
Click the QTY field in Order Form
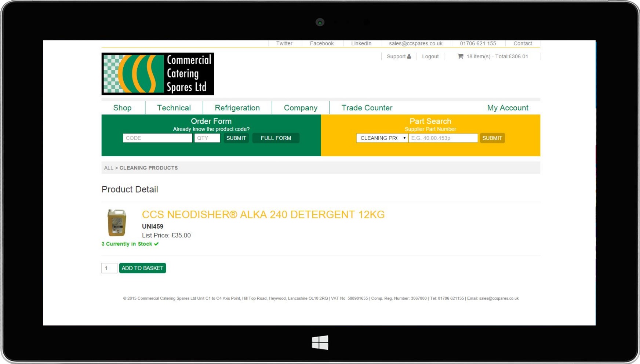pos(207,138)
